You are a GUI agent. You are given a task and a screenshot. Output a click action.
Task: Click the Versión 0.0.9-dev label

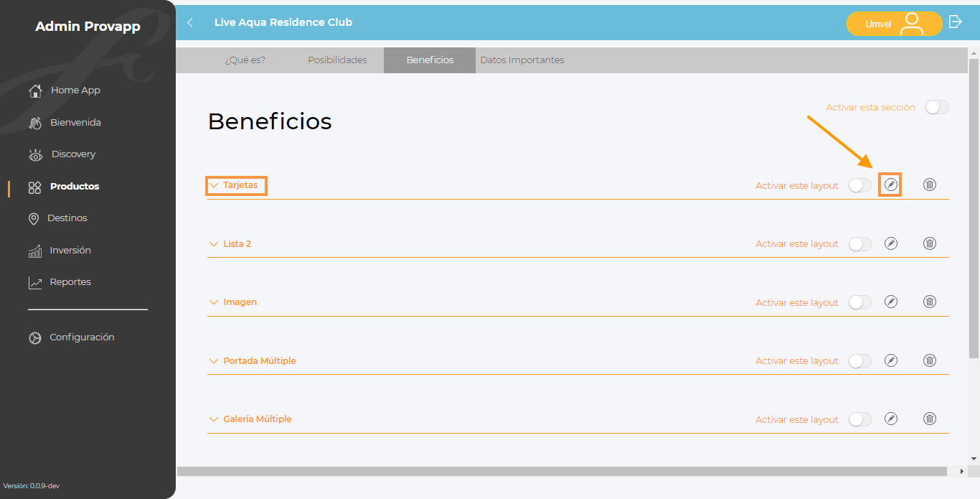[32, 486]
